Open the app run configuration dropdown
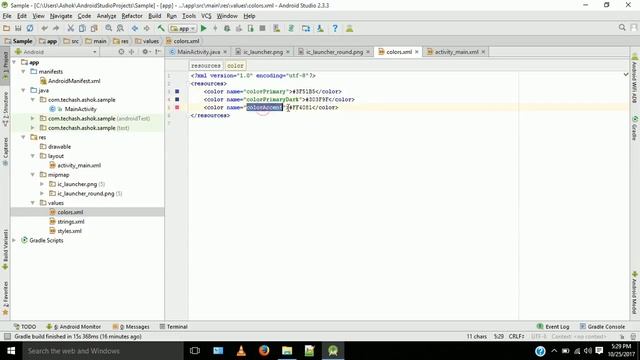This screenshot has height=360, width=640. [x=183, y=29]
